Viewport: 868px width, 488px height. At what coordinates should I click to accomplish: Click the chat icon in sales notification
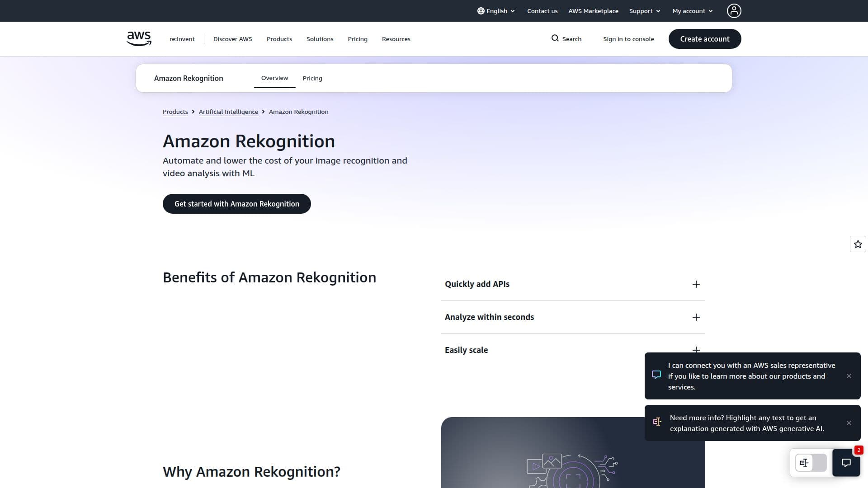(x=656, y=375)
